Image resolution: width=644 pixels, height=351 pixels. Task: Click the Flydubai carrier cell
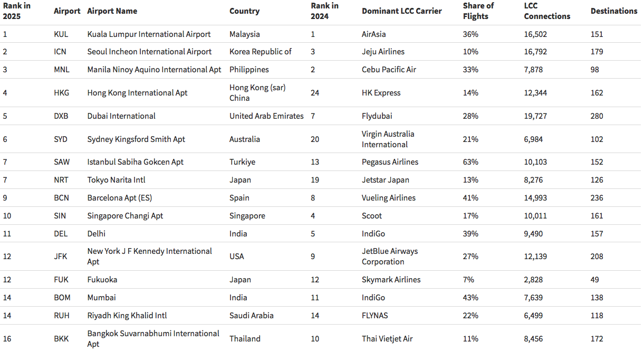click(x=377, y=116)
